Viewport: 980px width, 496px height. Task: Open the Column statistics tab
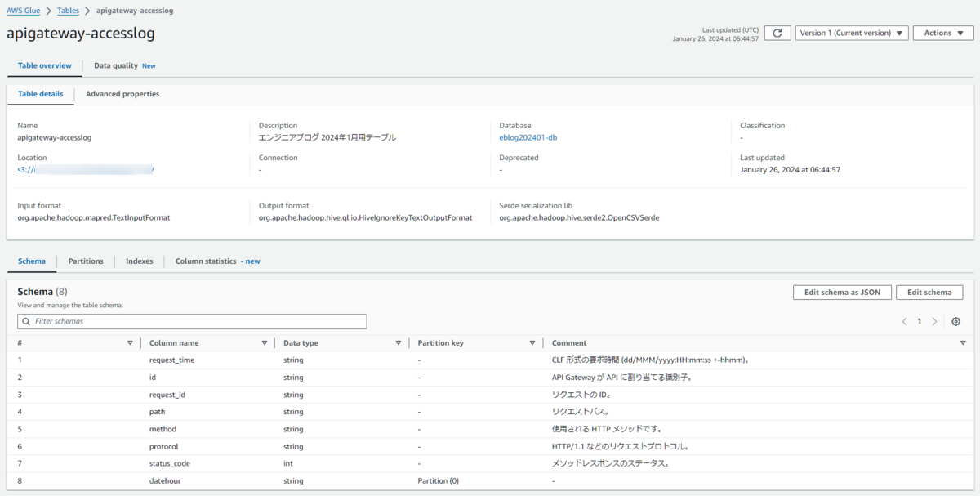click(217, 261)
